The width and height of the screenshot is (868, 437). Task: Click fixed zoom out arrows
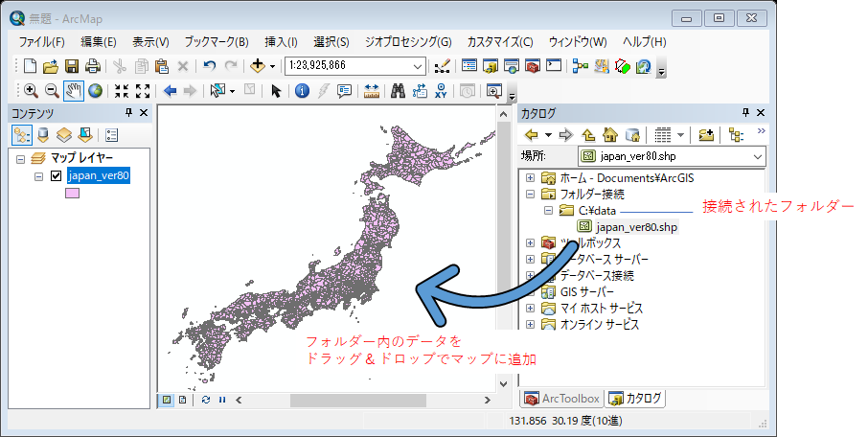[143, 90]
